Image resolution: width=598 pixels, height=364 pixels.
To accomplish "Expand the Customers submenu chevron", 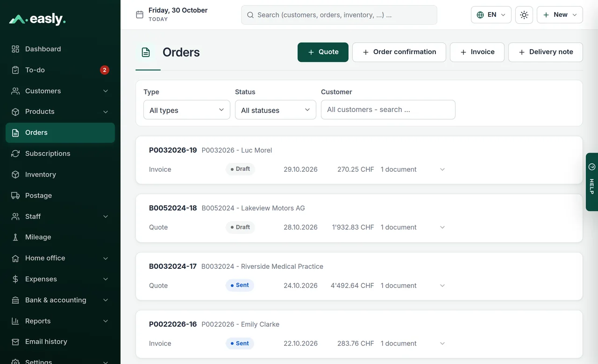I will click(106, 91).
